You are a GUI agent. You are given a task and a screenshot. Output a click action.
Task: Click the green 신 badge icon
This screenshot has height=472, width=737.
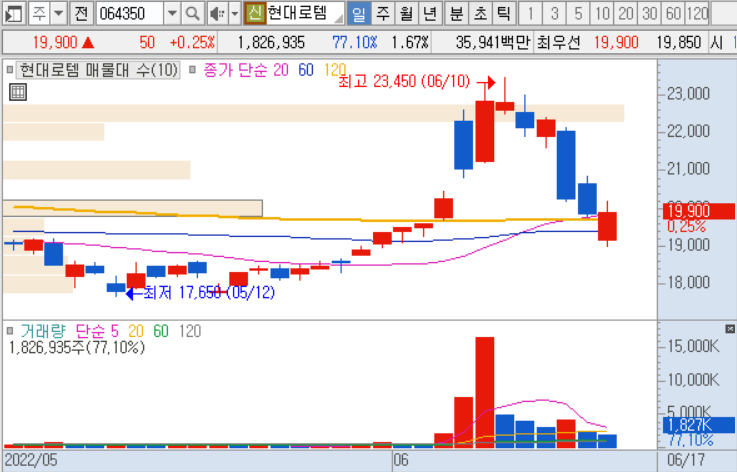[x=255, y=13]
